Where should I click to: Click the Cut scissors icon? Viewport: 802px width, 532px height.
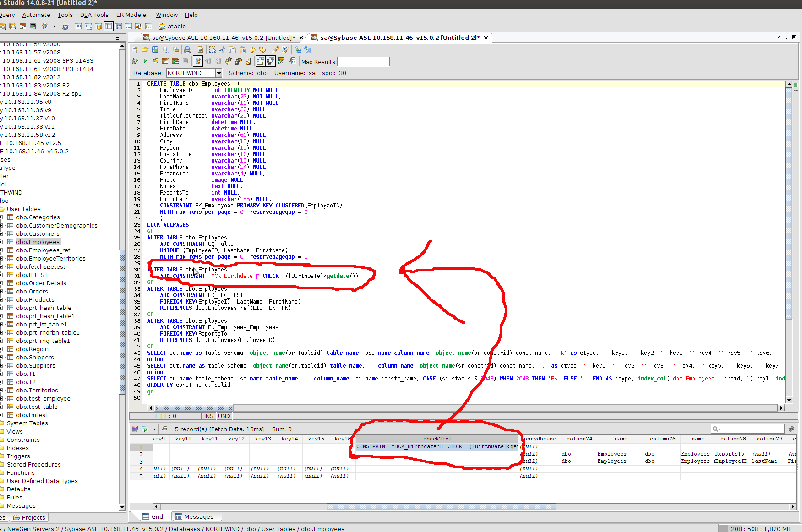pos(222,49)
